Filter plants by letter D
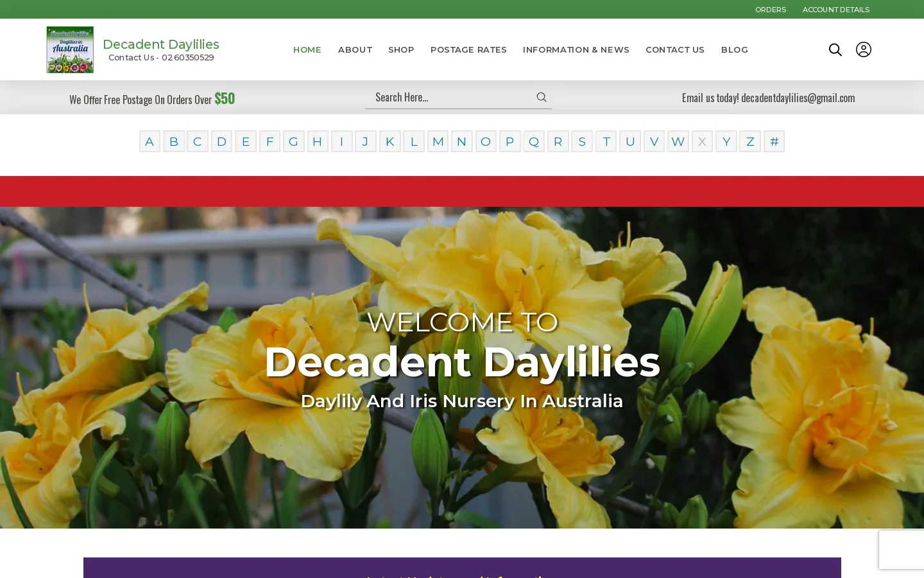The image size is (924, 578). pos(221,141)
